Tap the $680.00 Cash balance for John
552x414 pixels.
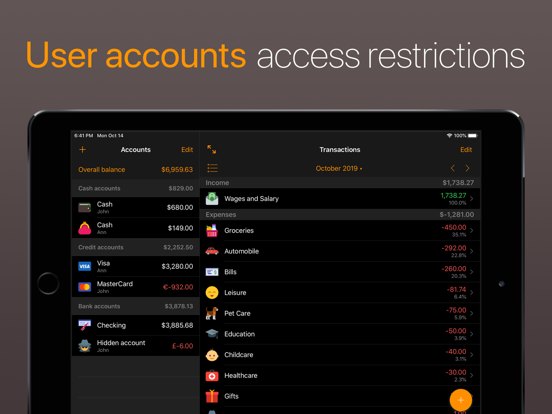[x=180, y=208]
